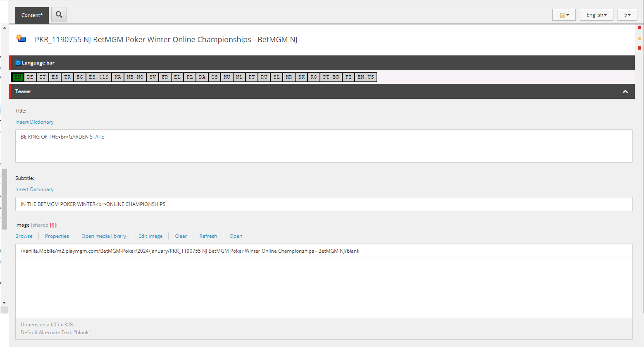Refresh the image field
Screen dimensions: 644x347
pyautogui.click(x=208, y=236)
